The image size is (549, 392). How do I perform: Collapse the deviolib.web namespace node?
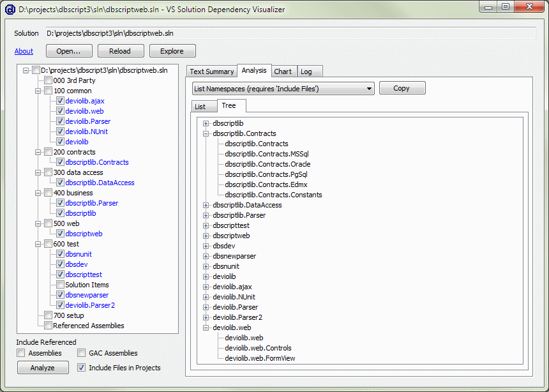click(206, 328)
